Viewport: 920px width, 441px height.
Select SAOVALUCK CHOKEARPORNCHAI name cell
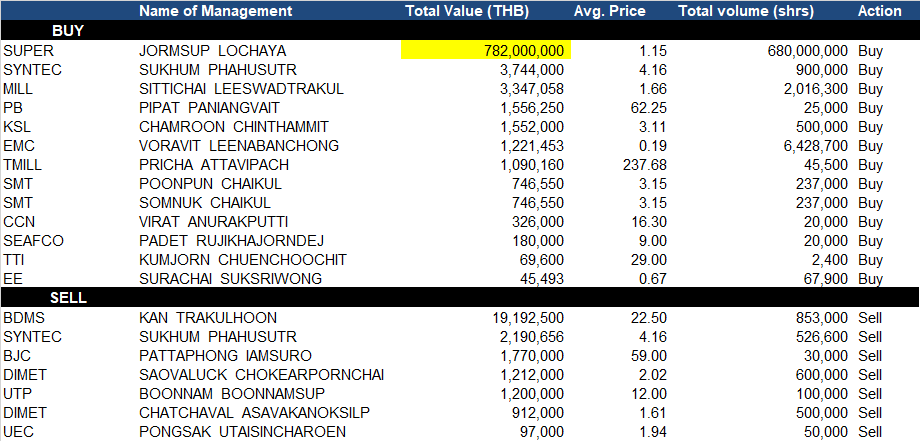[262, 375]
